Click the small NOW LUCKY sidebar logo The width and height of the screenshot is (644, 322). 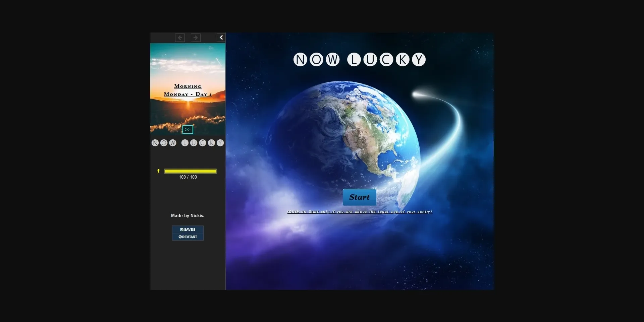[187, 143]
